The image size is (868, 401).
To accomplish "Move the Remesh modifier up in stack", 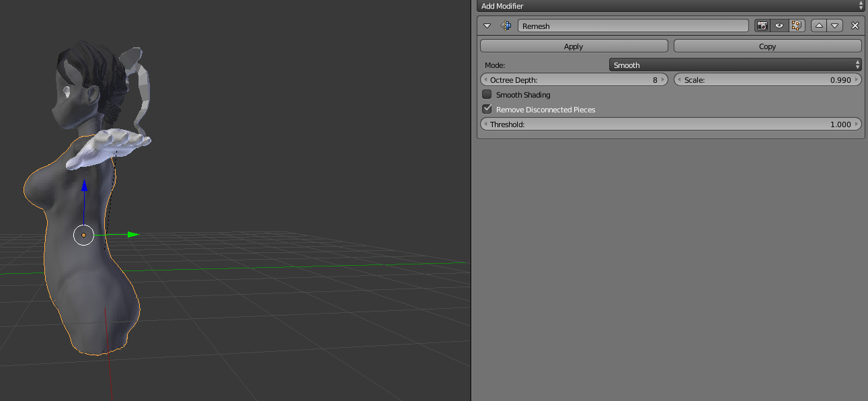I will pos(819,26).
